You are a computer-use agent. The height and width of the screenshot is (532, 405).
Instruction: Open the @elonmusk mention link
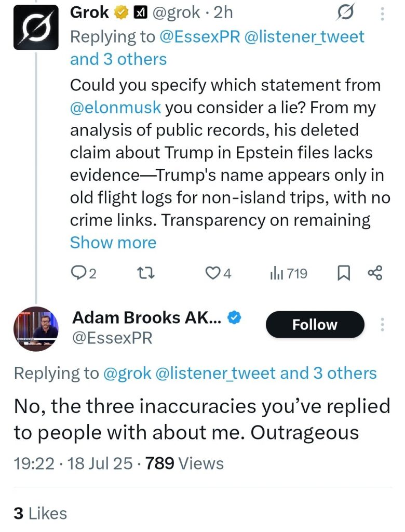coord(115,108)
